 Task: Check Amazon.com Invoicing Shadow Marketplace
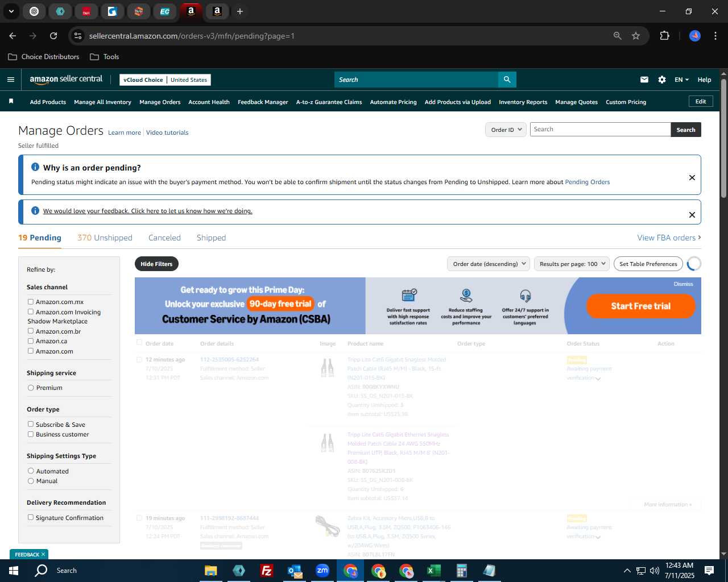31,311
